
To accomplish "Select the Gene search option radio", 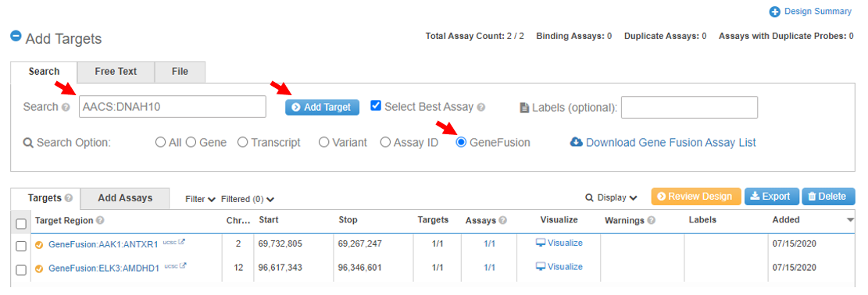I will (191, 142).
